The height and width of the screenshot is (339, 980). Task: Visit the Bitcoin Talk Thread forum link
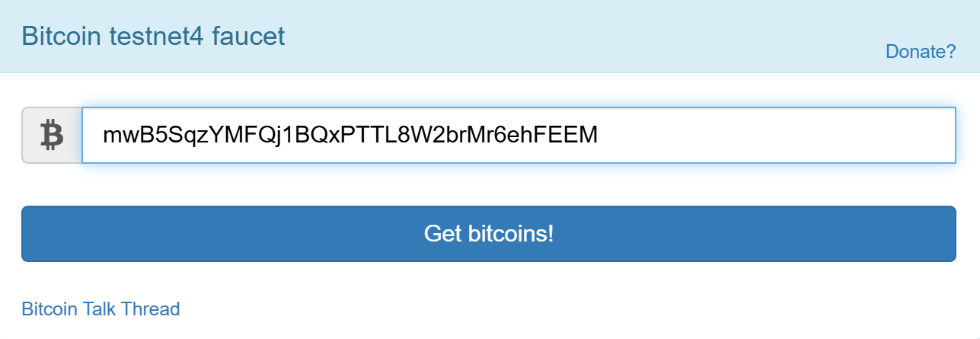101,309
